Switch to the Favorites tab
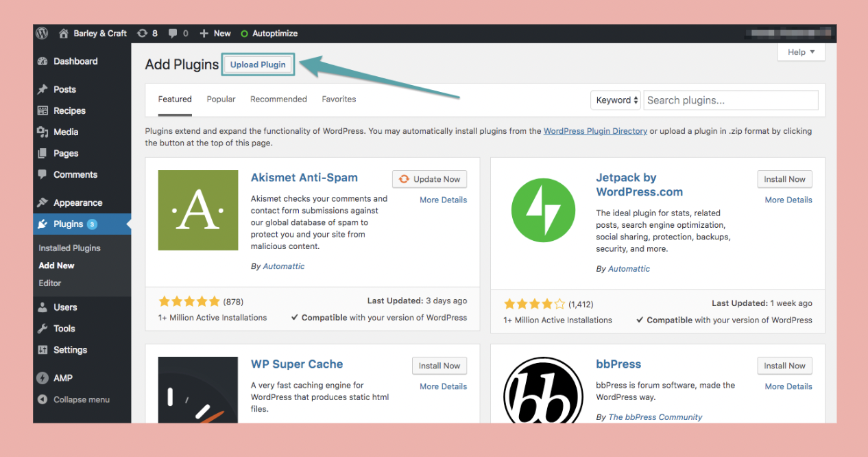Screen dimensions: 868x457 click(339, 99)
